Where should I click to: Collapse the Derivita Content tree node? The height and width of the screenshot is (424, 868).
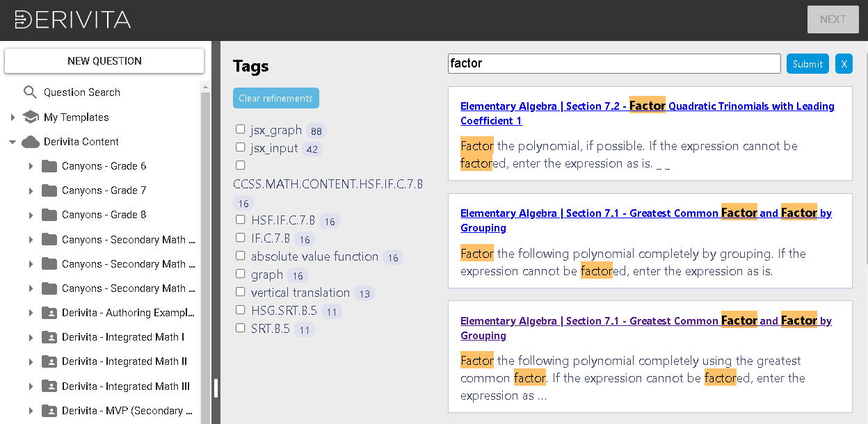[x=13, y=142]
